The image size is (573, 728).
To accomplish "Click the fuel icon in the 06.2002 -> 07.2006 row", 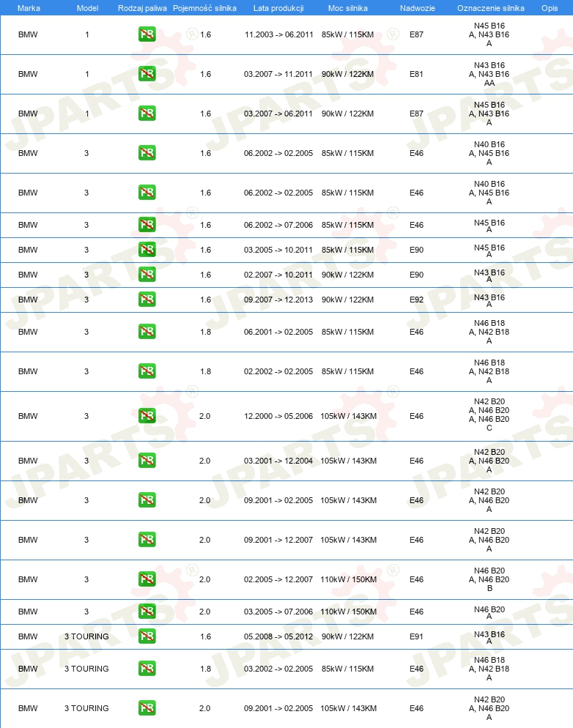I will 147,225.
